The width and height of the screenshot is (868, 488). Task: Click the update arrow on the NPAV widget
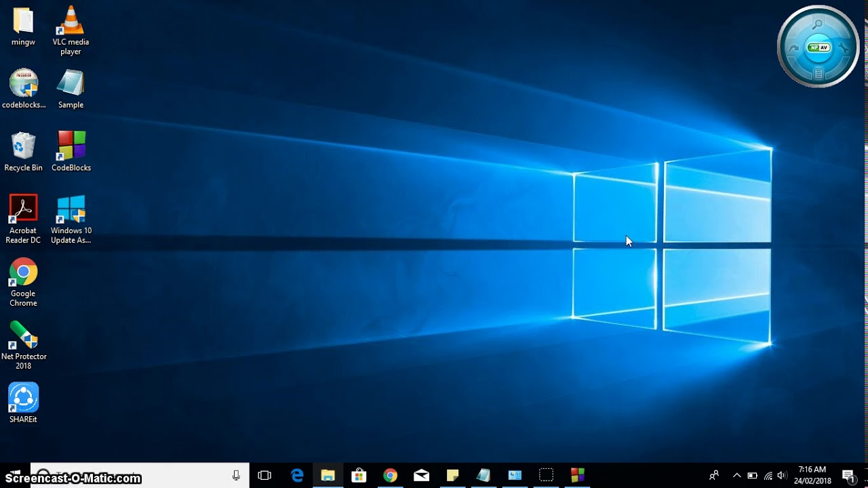pyautogui.click(x=793, y=48)
